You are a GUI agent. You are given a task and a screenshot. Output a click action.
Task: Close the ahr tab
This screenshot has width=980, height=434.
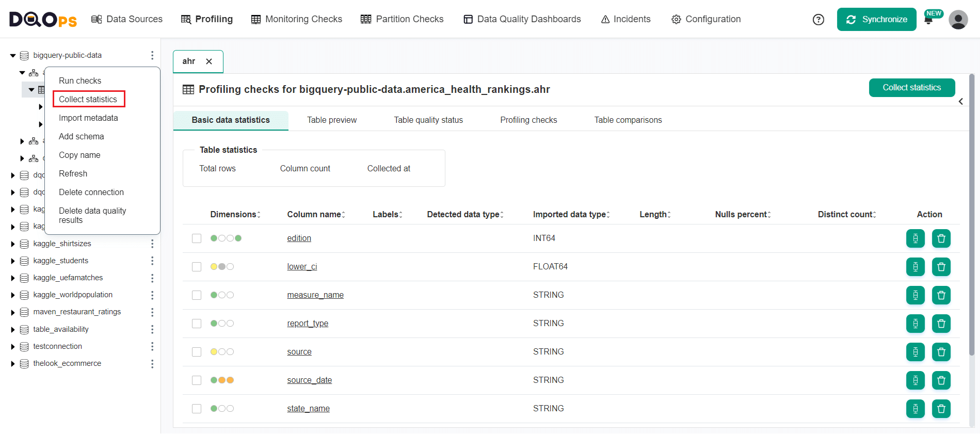(x=209, y=61)
